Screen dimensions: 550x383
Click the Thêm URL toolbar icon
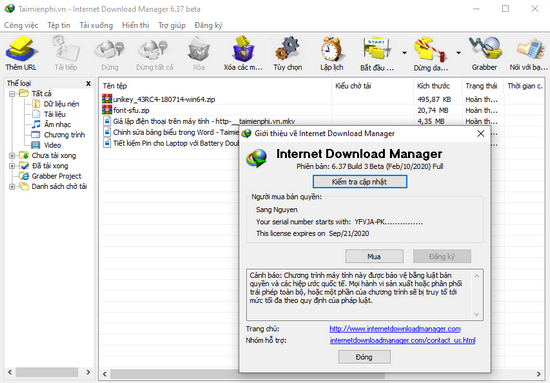point(20,49)
